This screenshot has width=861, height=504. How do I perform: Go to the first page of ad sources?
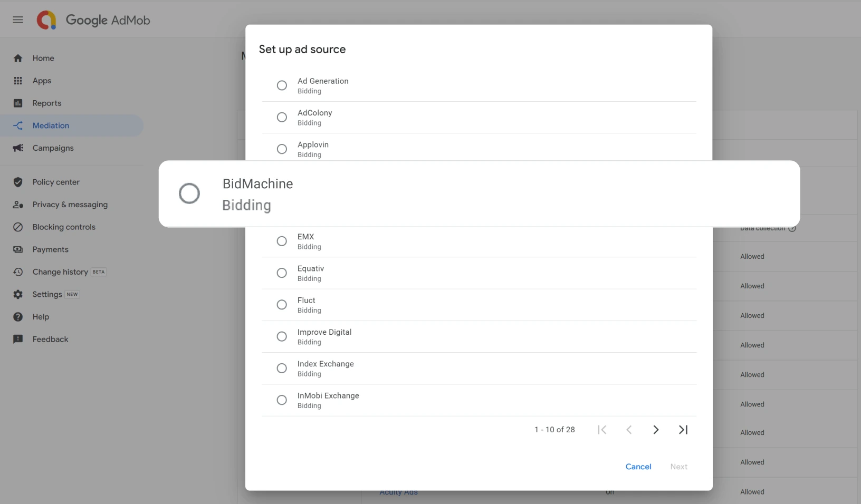(602, 430)
